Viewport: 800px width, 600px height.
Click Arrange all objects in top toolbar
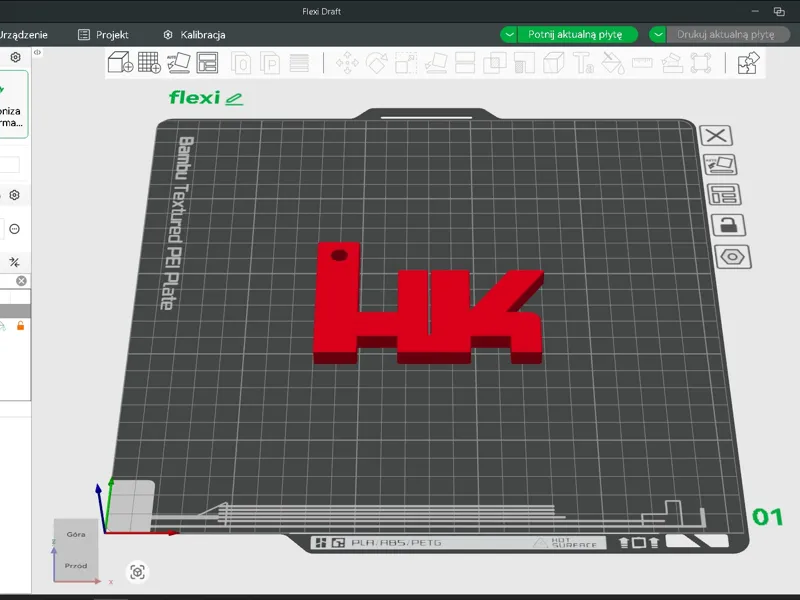(208, 63)
